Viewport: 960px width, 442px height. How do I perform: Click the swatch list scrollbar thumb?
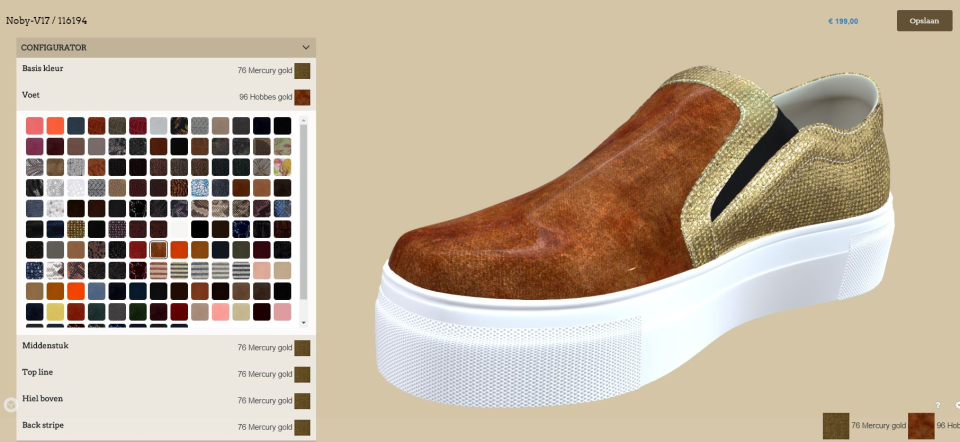[303, 211]
